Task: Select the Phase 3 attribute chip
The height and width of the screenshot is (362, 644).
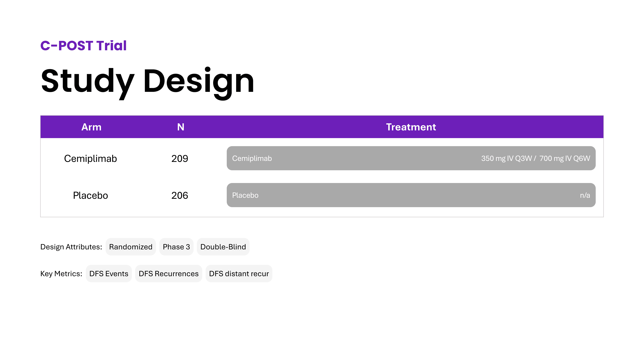Action: (176, 247)
